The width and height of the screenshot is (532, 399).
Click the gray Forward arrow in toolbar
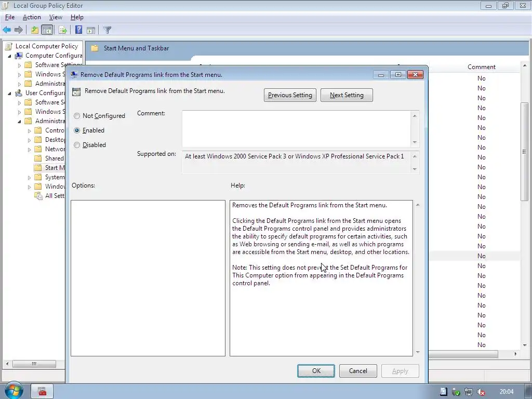click(19, 30)
